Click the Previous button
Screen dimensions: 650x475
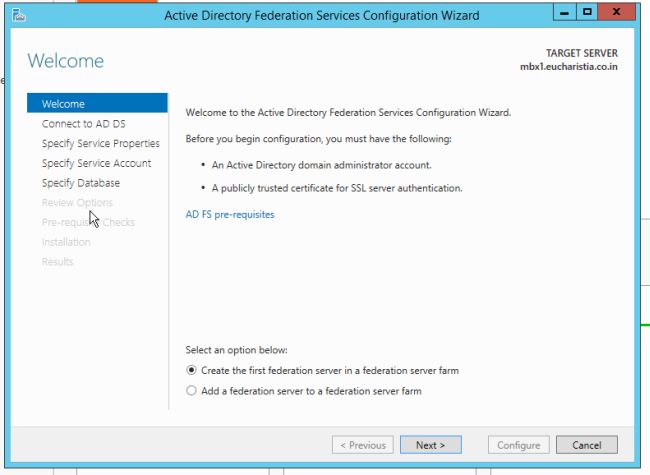(362, 445)
